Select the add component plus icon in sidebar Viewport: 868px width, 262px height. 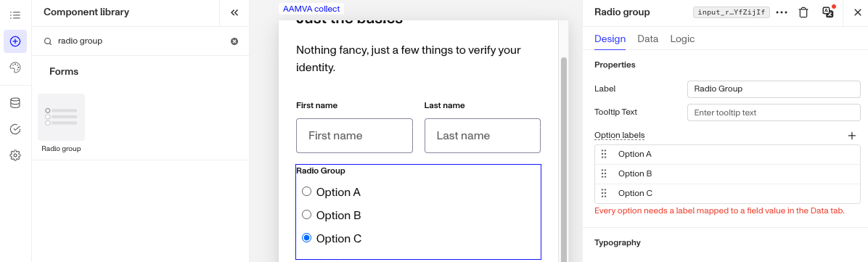[15, 41]
